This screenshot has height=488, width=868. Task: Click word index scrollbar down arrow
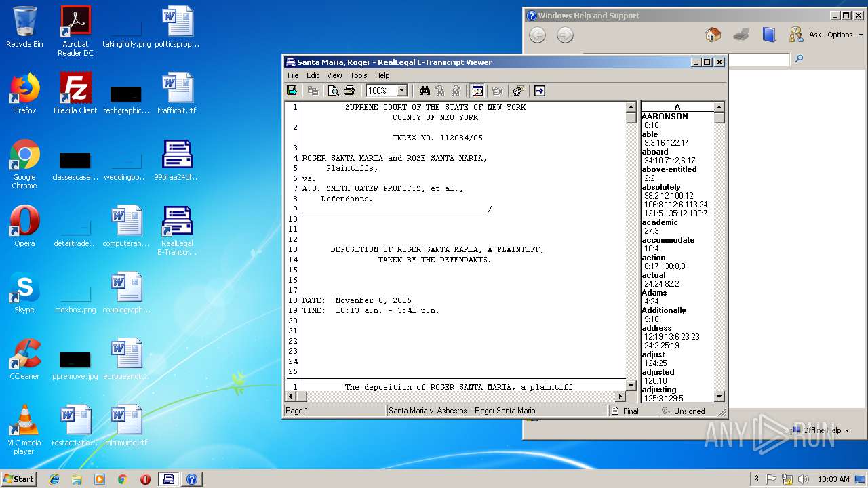(x=719, y=396)
